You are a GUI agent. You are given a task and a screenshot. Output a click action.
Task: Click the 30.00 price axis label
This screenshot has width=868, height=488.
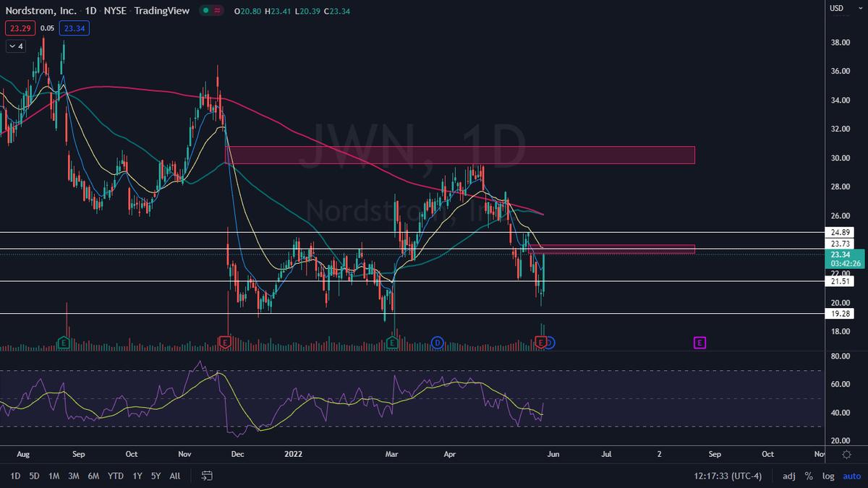(x=840, y=158)
